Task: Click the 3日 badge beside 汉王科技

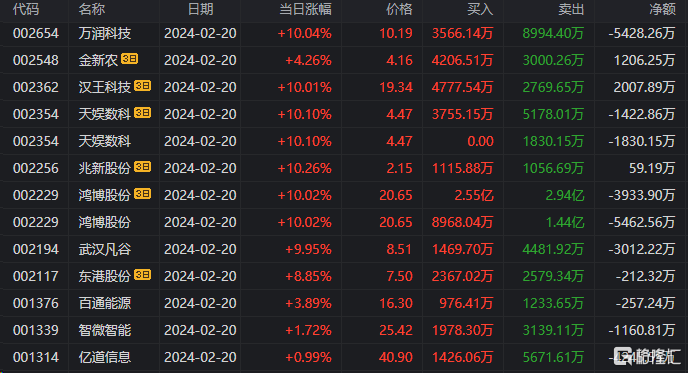Action: tap(143, 86)
